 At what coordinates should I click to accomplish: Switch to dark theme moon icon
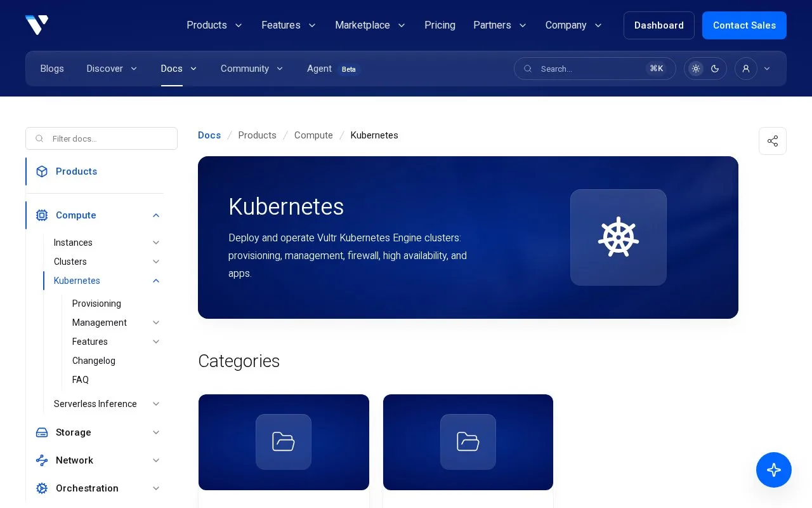tap(715, 69)
